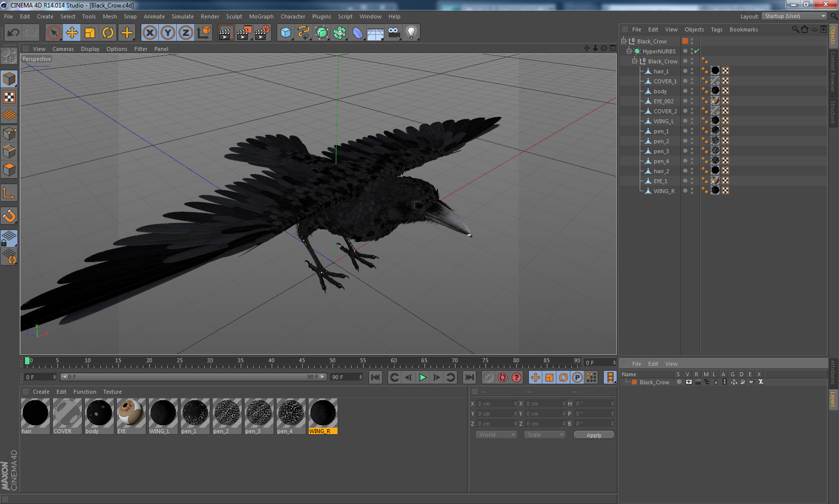Viewport: 839px width, 504px height.
Task: Add a Cube primitive object
Action: (286, 33)
